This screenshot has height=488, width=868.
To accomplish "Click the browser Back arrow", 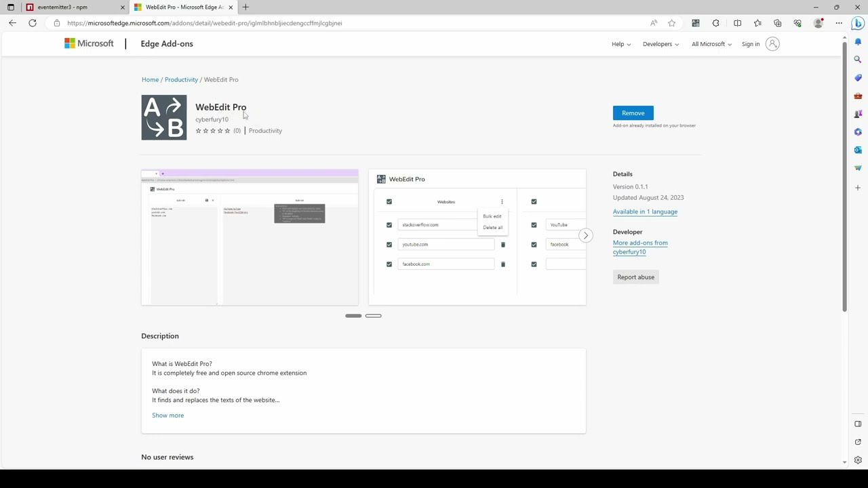I will point(12,23).
